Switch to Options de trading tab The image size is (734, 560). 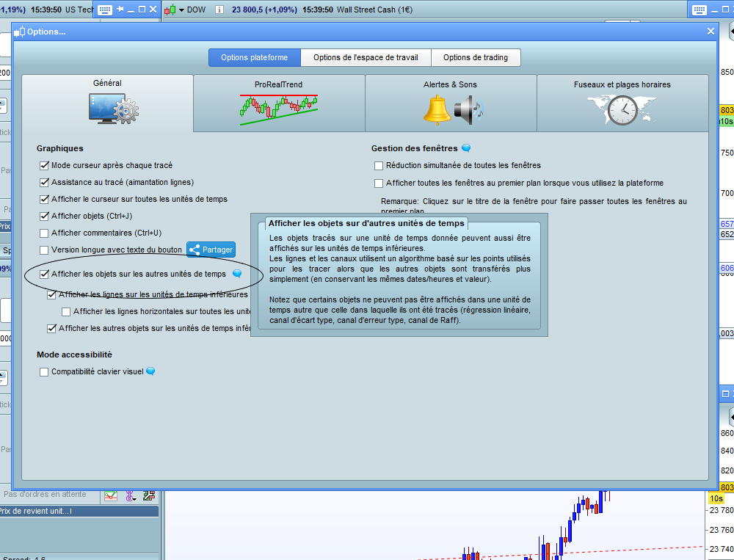[x=476, y=57]
